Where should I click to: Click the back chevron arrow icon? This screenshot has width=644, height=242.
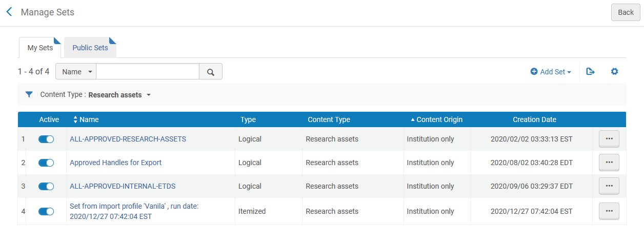[x=9, y=12]
